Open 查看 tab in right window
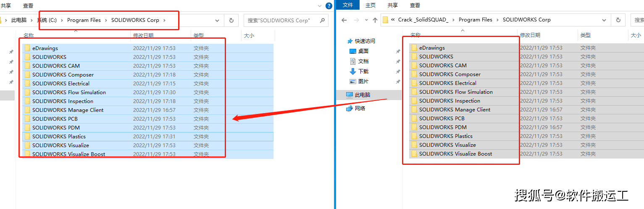 coord(415,5)
